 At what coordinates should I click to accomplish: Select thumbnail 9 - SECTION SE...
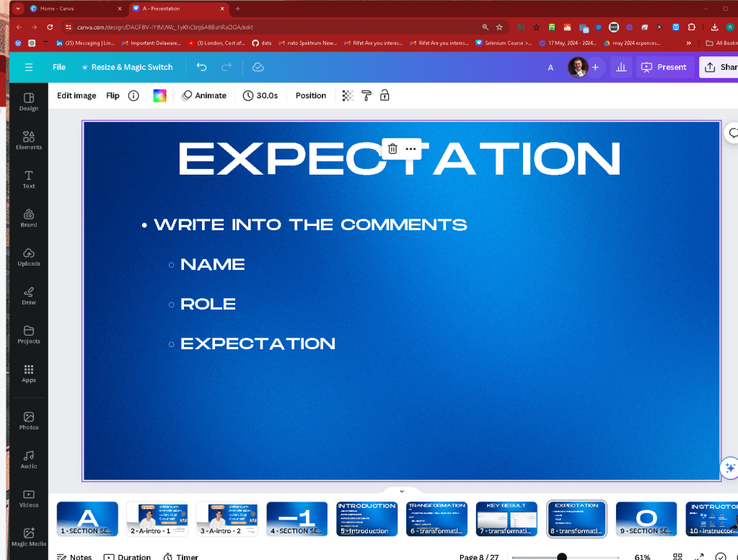point(646,519)
